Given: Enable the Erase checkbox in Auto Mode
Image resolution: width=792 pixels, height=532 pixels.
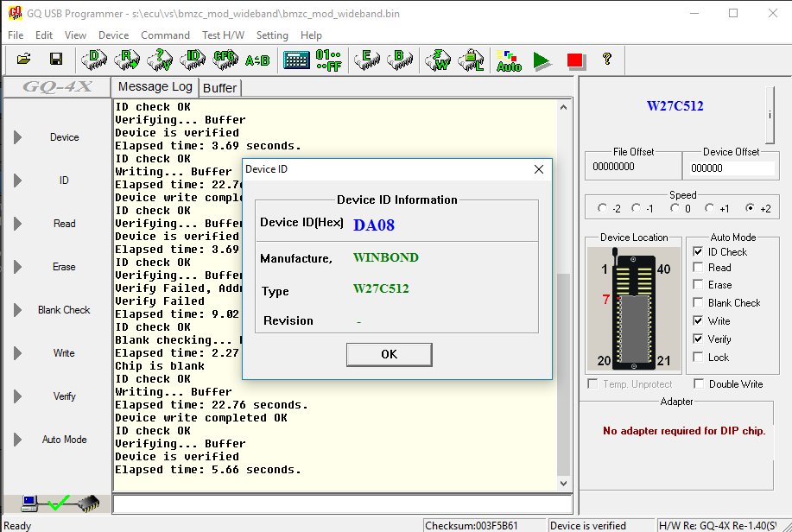Looking at the screenshot, I should pos(698,284).
